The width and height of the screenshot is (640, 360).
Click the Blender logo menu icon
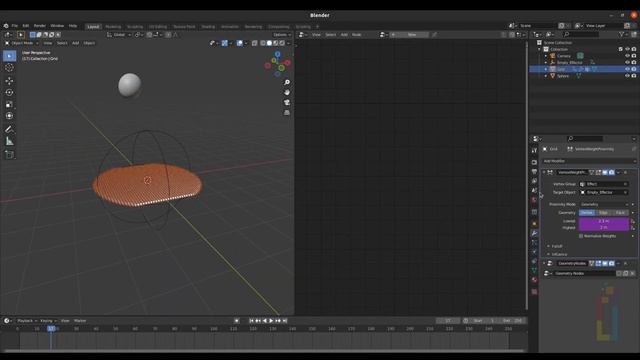coord(6,26)
